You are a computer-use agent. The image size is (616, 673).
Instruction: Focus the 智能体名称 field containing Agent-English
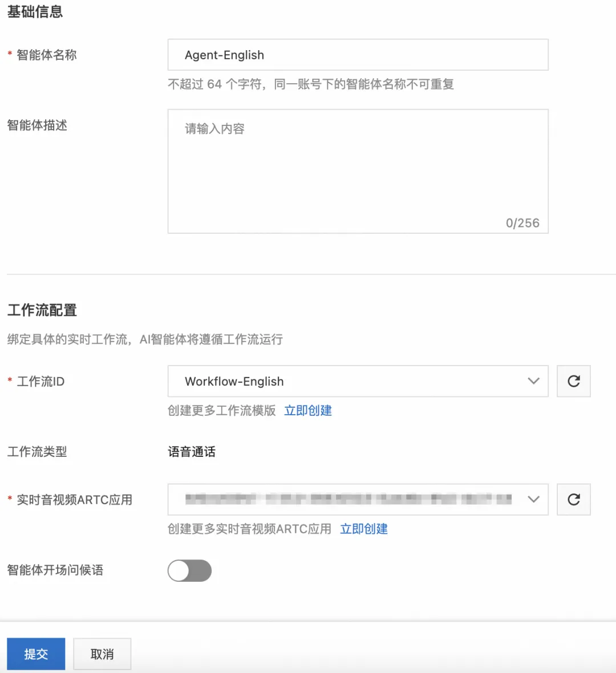tap(358, 55)
